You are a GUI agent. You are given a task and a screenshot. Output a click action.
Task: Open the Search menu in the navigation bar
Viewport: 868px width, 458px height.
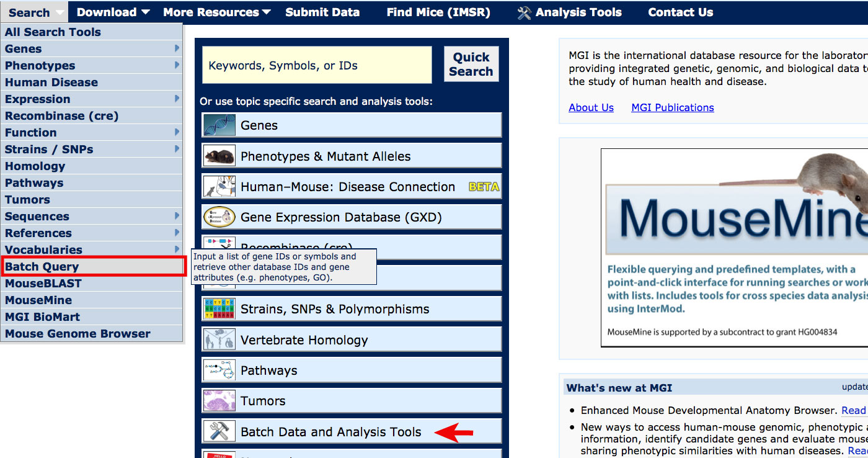coord(34,12)
